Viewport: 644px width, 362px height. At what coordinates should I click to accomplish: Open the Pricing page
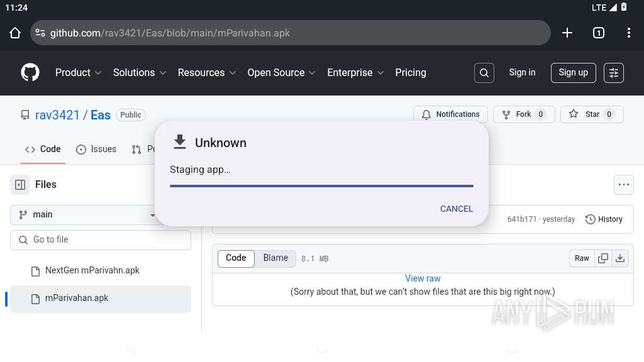point(410,73)
